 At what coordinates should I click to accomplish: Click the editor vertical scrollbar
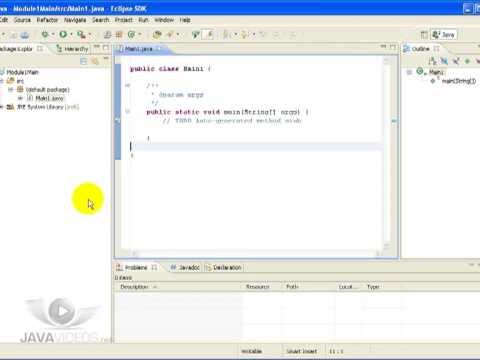point(387,153)
